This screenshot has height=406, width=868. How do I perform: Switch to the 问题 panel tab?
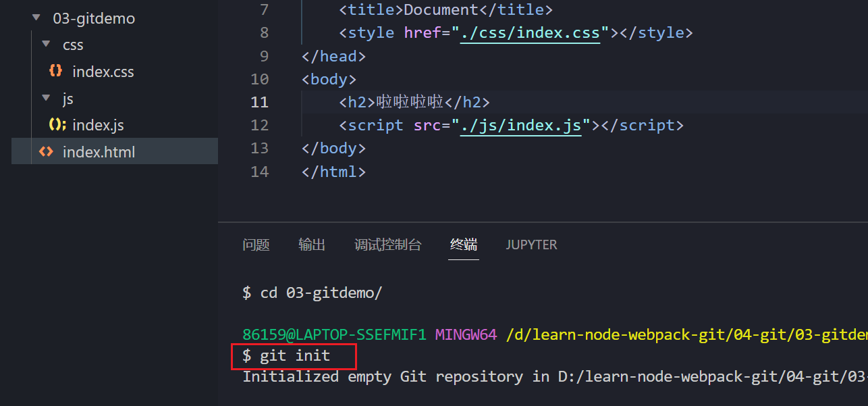(x=256, y=245)
